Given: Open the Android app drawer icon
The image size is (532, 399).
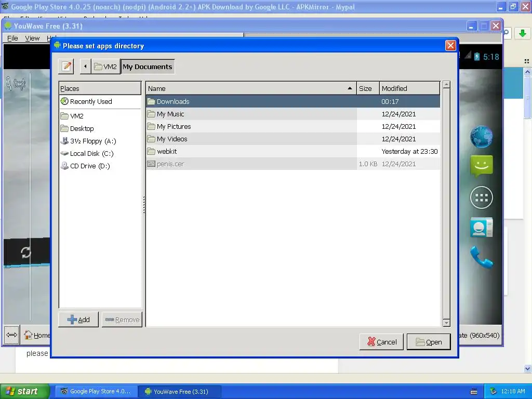Looking at the screenshot, I should click(482, 197).
